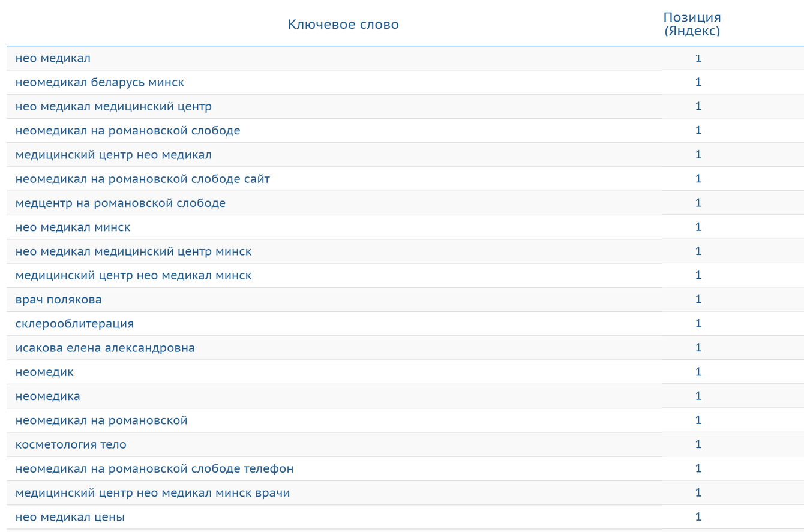804x532 pixels.
Task: Click 'неомедикал на романовской слободе' keyword
Action: (128, 131)
